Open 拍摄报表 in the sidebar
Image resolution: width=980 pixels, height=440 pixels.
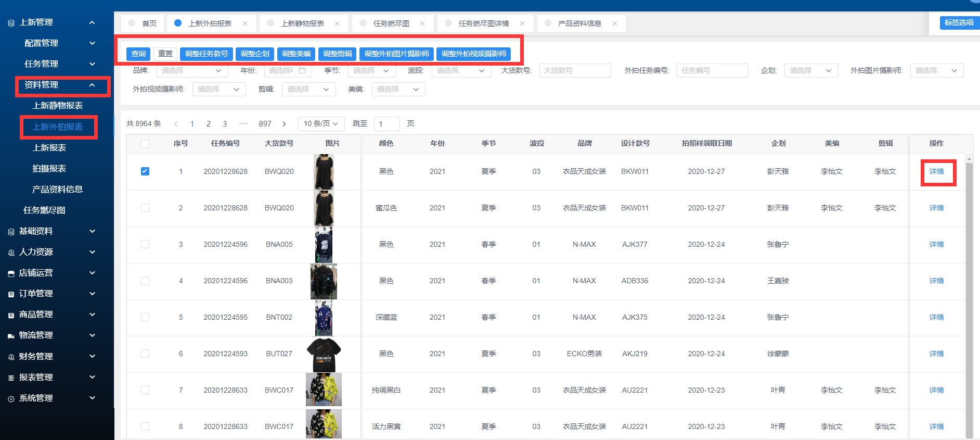click(x=49, y=169)
